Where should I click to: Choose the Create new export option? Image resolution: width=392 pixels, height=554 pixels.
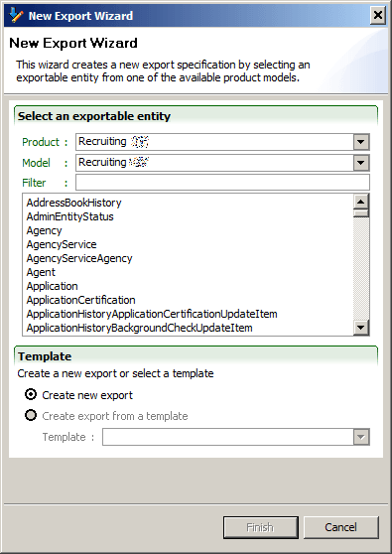[x=78, y=395]
